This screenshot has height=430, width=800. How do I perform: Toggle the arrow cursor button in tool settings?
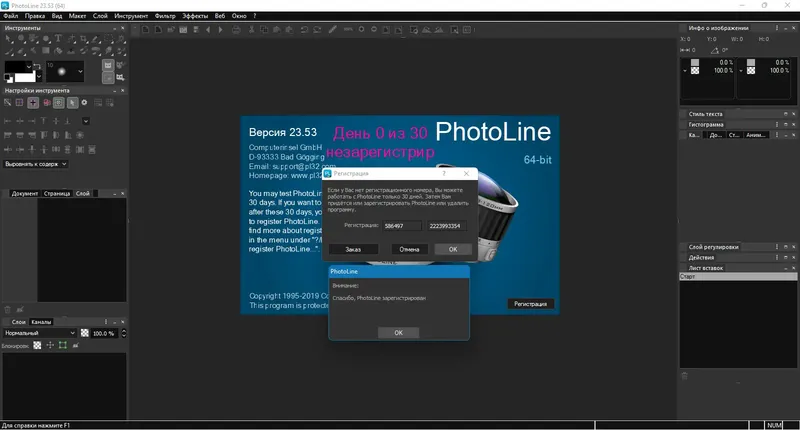(x=72, y=103)
